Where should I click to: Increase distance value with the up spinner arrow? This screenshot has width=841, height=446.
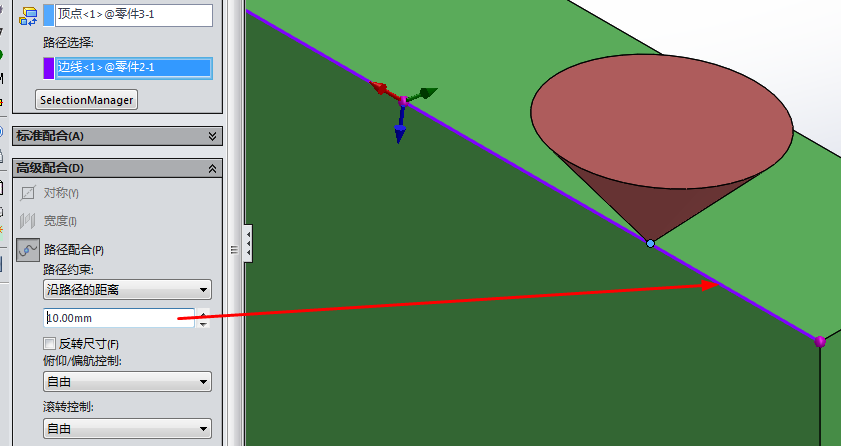(204, 314)
